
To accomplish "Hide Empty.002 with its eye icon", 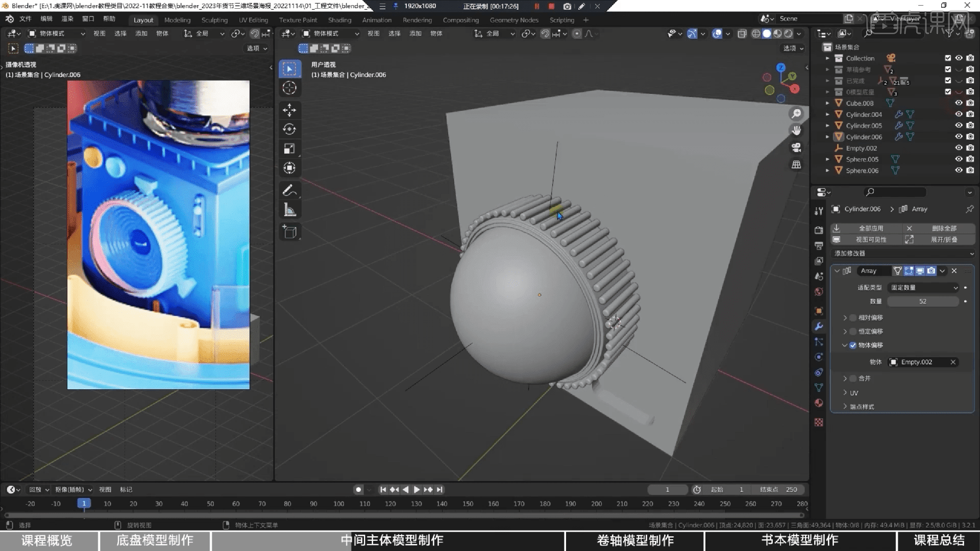I will (x=959, y=148).
